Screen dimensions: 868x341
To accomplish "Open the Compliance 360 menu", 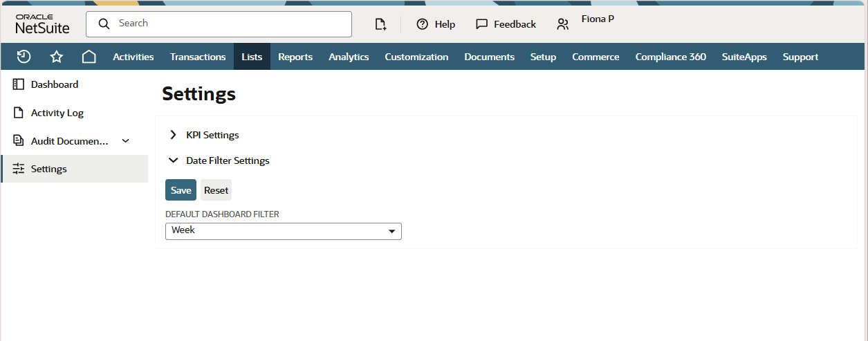I will click(671, 57).
